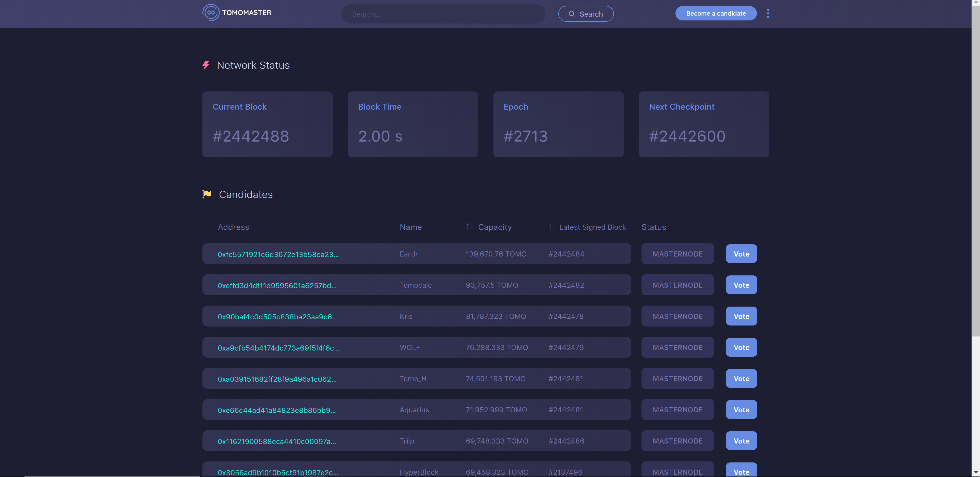Click MASTERNODE status badge for Kris
This screenshot has height=477, width=980.
[677, 316]
